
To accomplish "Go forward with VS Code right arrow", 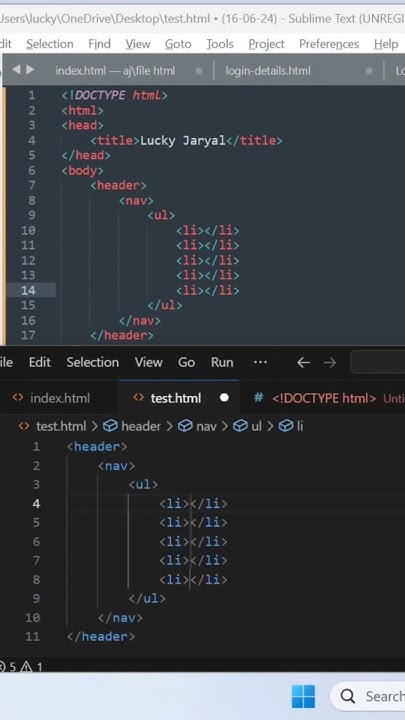I will tap(330, 363).
